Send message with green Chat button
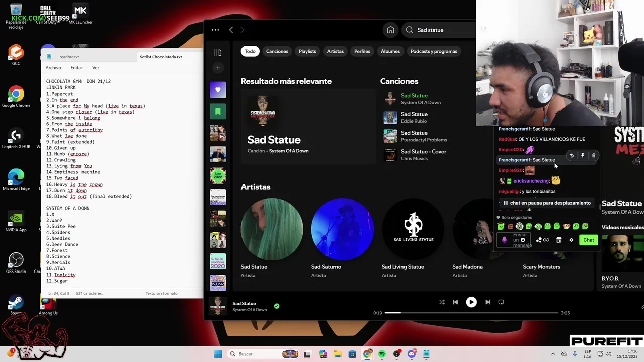 pos(589,240)
